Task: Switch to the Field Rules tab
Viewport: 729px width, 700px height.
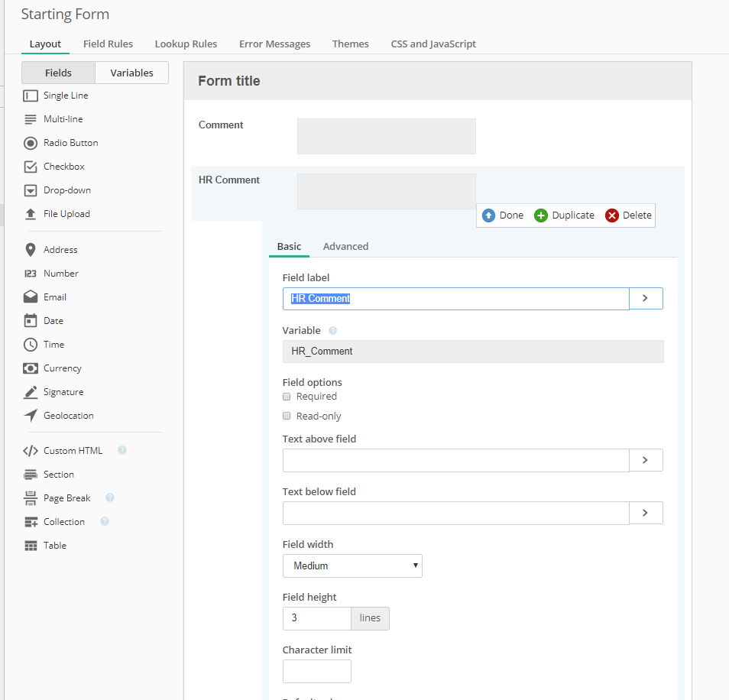Action: (x=108, y=44)
